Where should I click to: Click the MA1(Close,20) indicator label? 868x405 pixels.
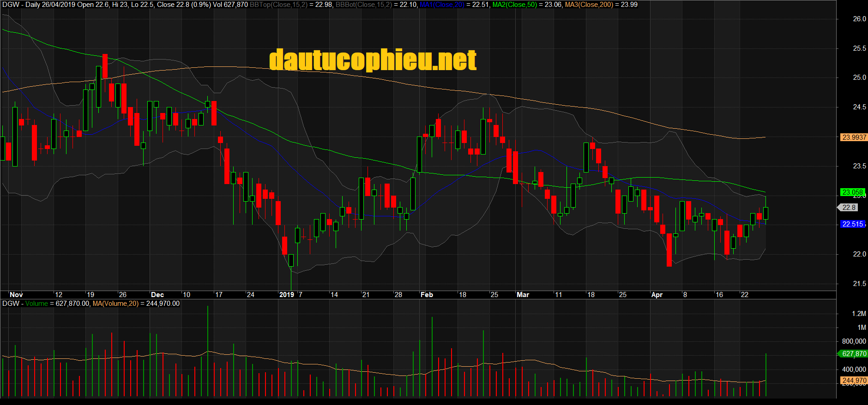coord(442,5)
